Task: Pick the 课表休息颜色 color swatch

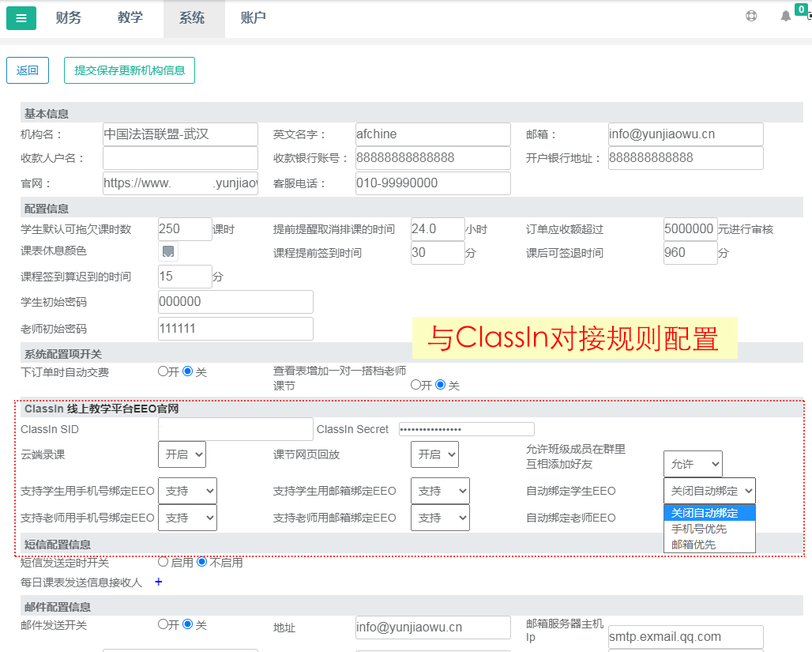Action: pyautogui.click(x=167, y=252)
